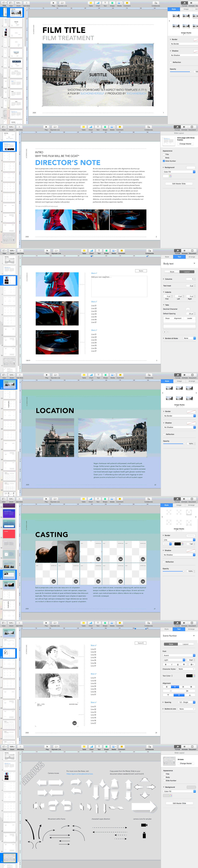Click Media icon in the Casting window toolbar

tap(112, 499)
